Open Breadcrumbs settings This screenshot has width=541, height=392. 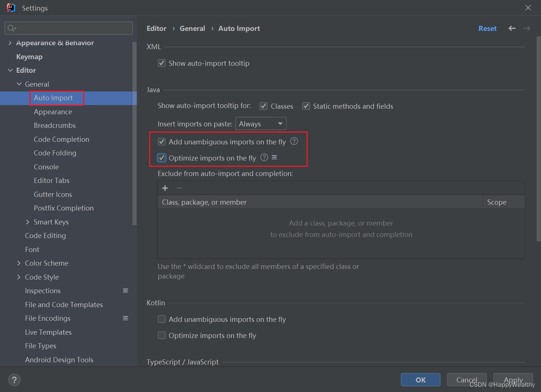coord(55,126)
